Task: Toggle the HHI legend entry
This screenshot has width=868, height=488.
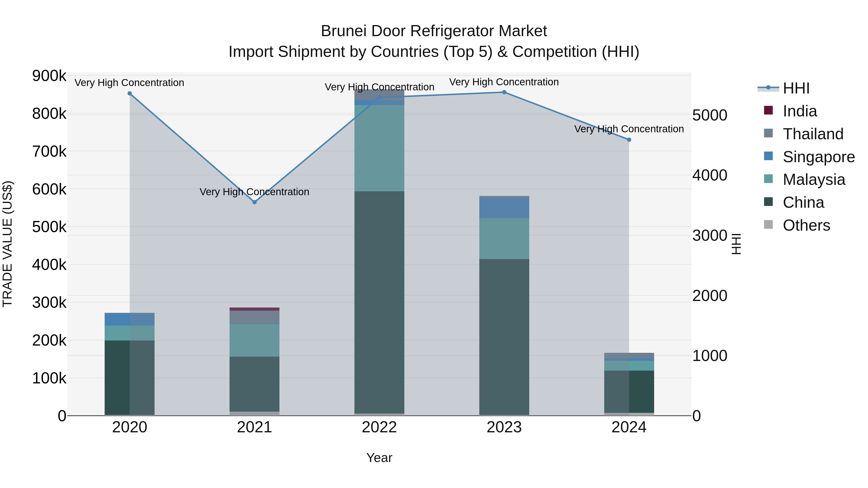Action: pyautogui.click(x=783, y=88)
